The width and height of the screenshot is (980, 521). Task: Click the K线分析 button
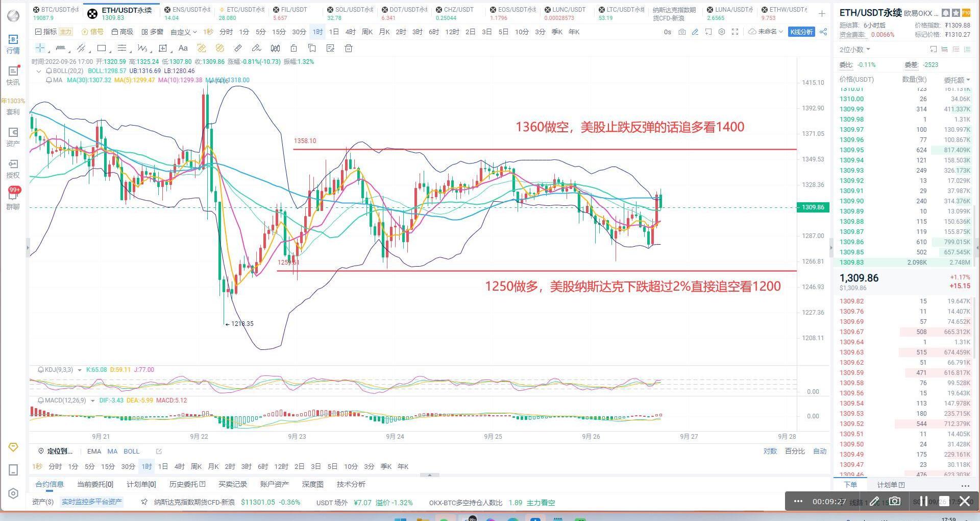pyautogui.click(x=801, y=32)
